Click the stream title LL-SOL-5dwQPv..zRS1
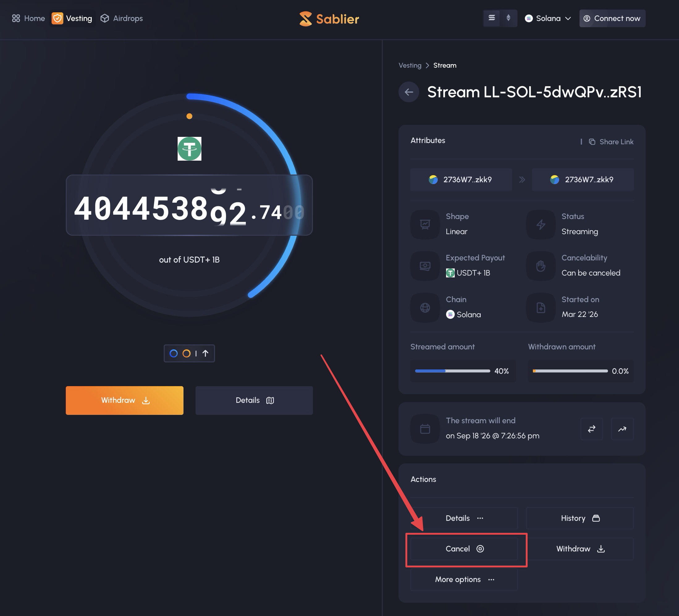This screenshot has width=679, height=616. [x=534, y=92]
